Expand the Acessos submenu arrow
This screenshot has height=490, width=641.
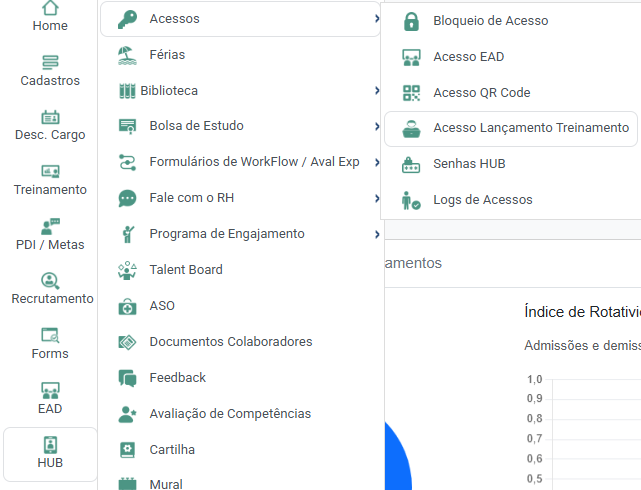[376, 19]
